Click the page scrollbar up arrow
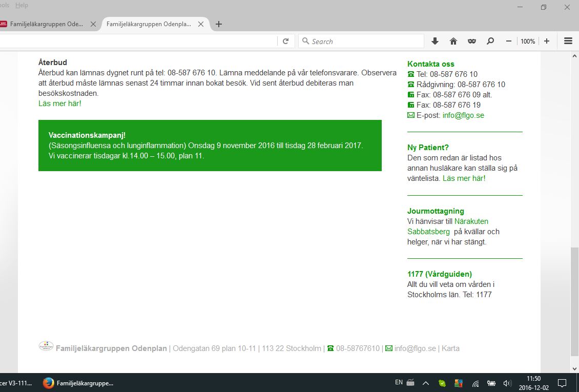 pyautogui.click(x=574, y=56)
